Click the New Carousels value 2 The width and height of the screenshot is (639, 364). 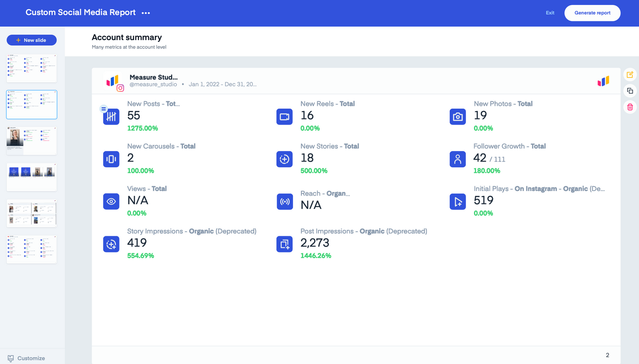click(x=131, y=158)
